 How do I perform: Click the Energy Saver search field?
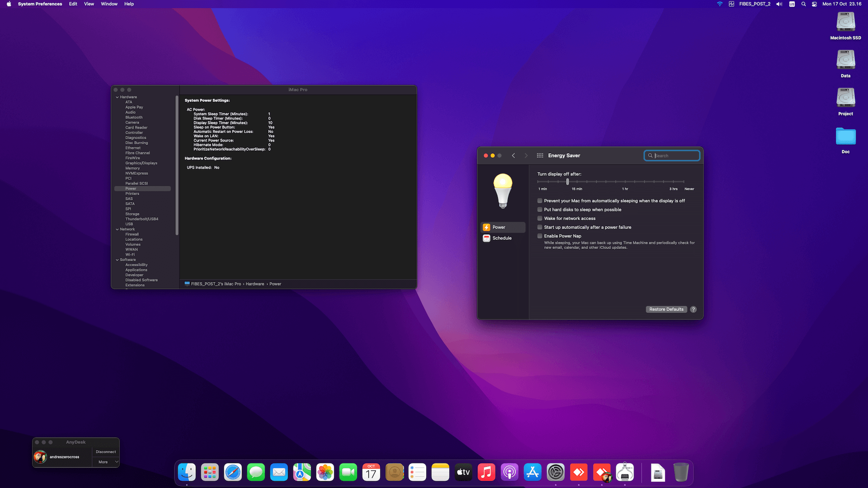[672, 155]
